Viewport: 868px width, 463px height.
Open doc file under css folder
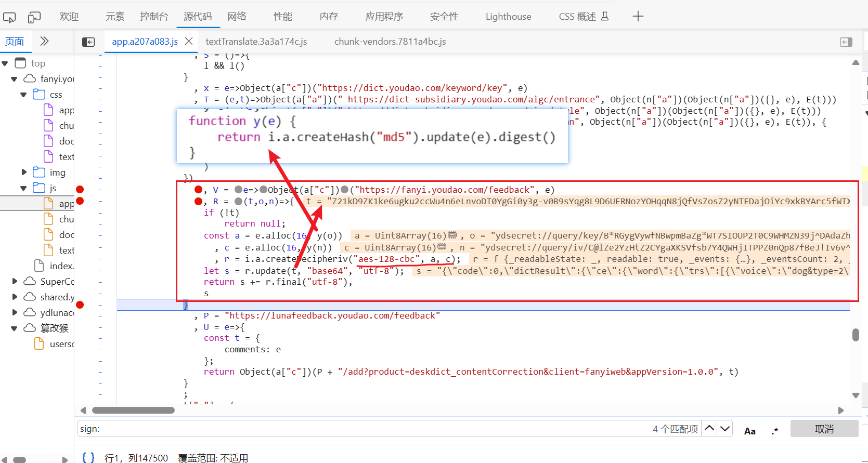[x=59, y=141]
